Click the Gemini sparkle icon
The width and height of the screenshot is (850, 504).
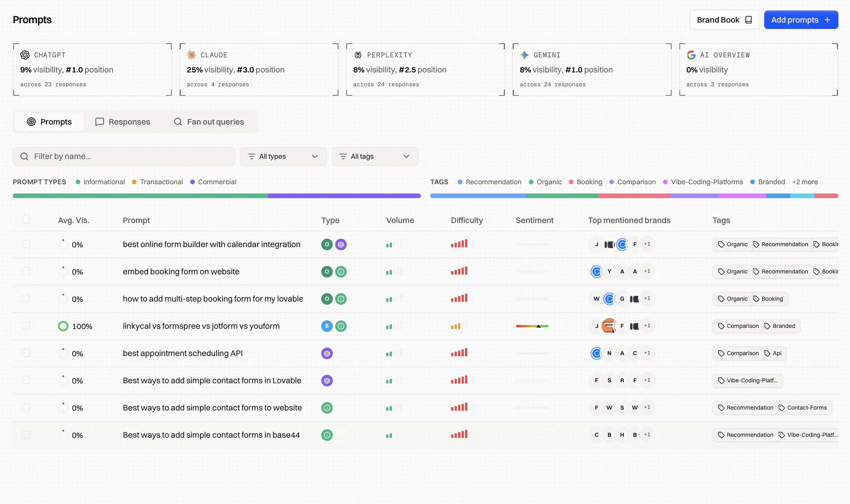coord(524,55)
